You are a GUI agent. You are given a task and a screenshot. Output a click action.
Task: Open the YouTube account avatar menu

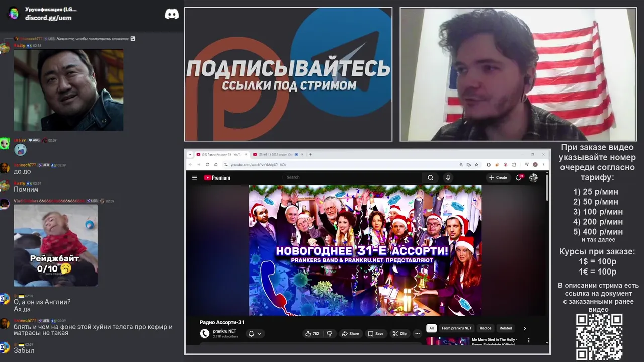click(x=533, y=177)
